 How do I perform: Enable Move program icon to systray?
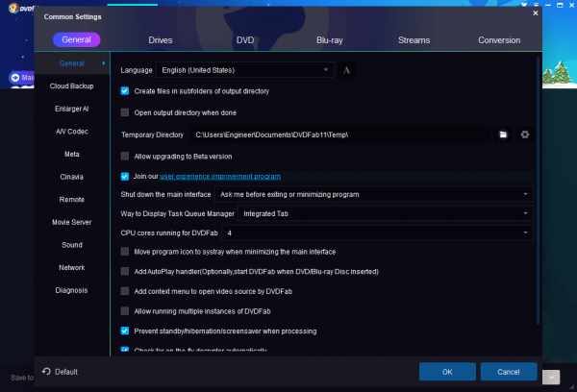pos(125,252)
